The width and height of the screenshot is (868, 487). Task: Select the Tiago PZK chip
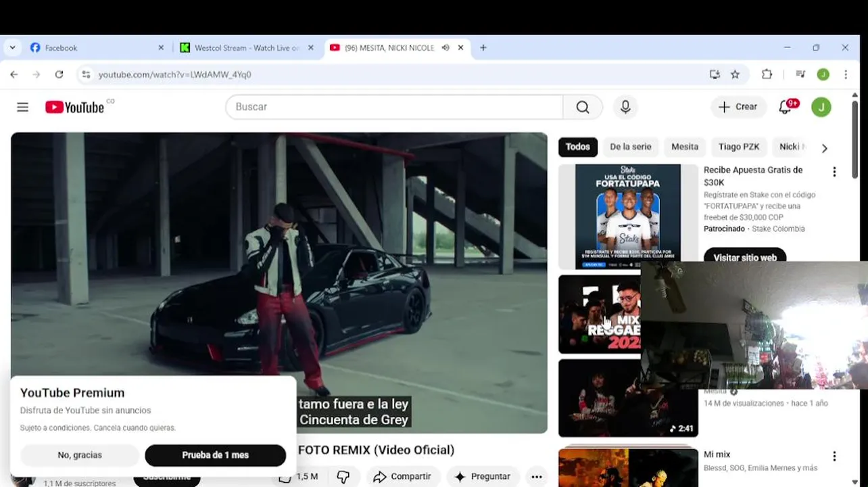pyautogui.click(x=739, y=147)
